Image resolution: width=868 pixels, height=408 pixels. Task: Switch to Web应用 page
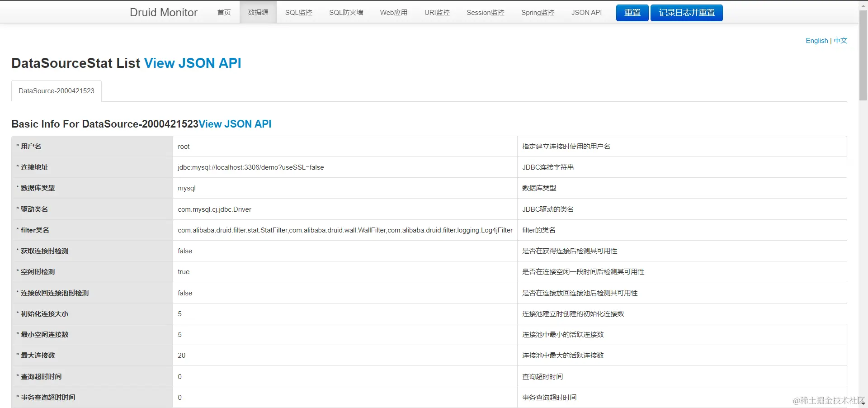point(394,13)
